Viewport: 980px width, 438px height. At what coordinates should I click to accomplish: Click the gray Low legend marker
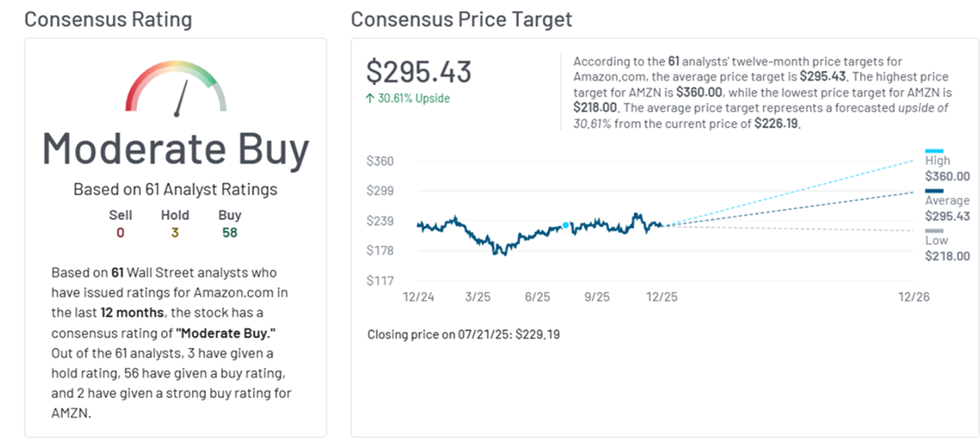click(934, 230)
